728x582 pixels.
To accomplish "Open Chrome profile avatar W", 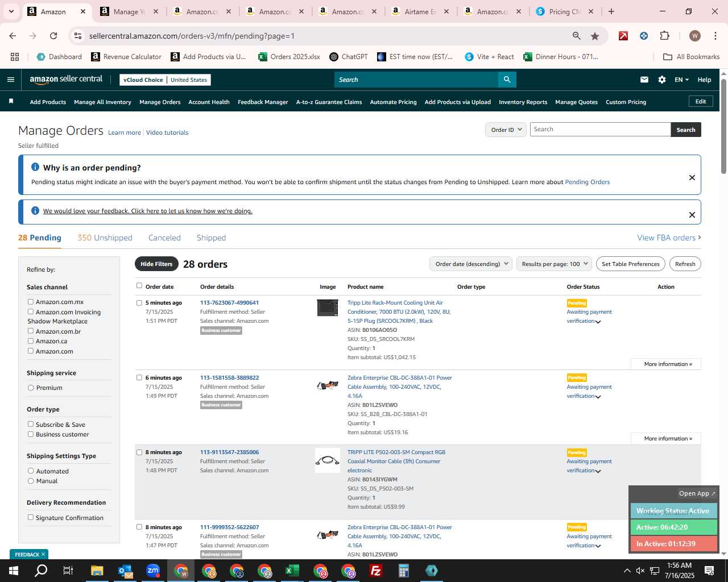I will (x=695, y=36).
